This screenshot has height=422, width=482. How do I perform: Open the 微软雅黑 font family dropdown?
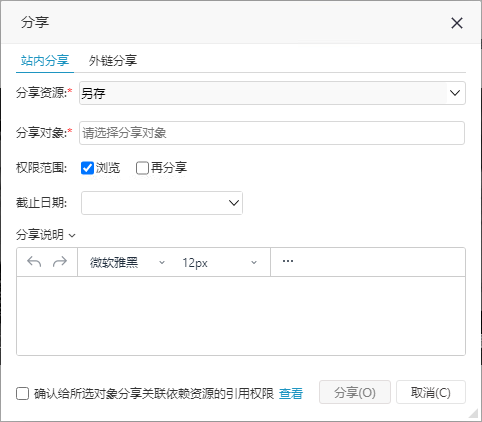(127, 263)
